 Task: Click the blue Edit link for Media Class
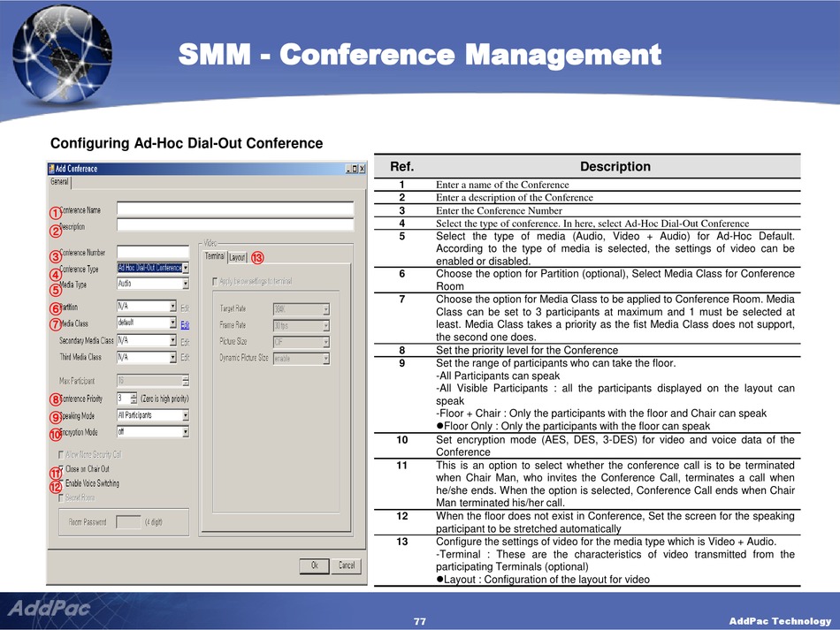185,324
